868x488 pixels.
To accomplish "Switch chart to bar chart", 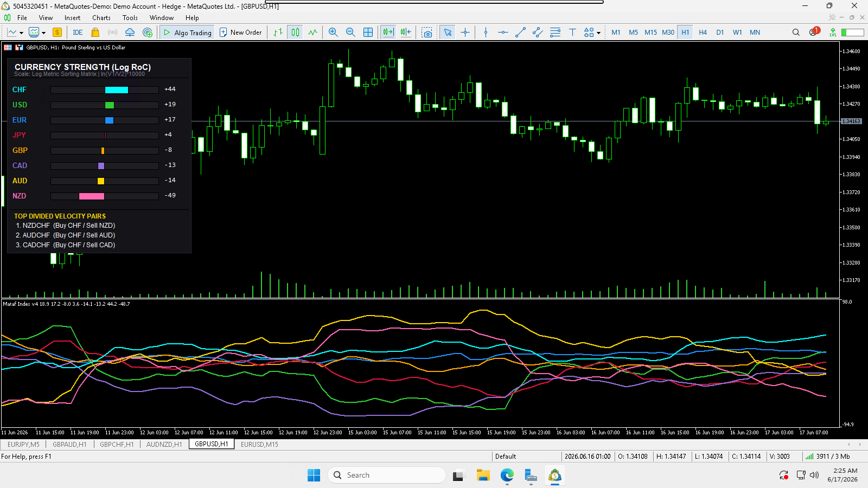I will tap(278, 33).
